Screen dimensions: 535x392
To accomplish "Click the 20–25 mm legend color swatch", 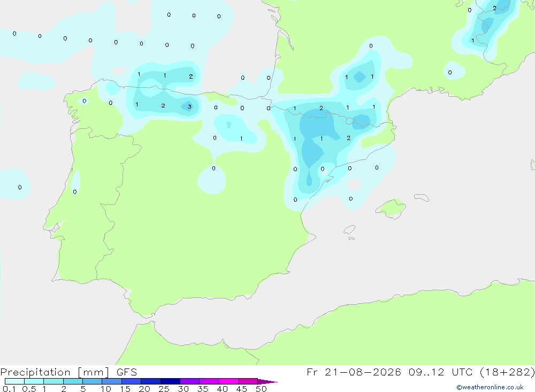I will click(x=151, y=381).
